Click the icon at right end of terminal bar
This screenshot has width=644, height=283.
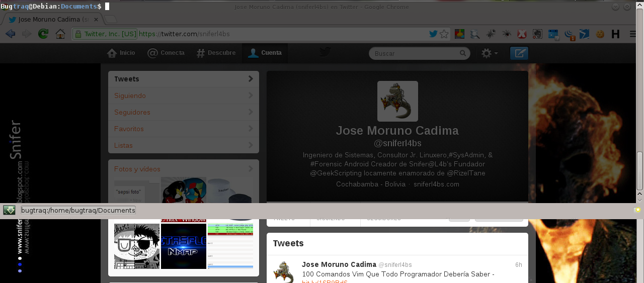(x=637, y=210)
